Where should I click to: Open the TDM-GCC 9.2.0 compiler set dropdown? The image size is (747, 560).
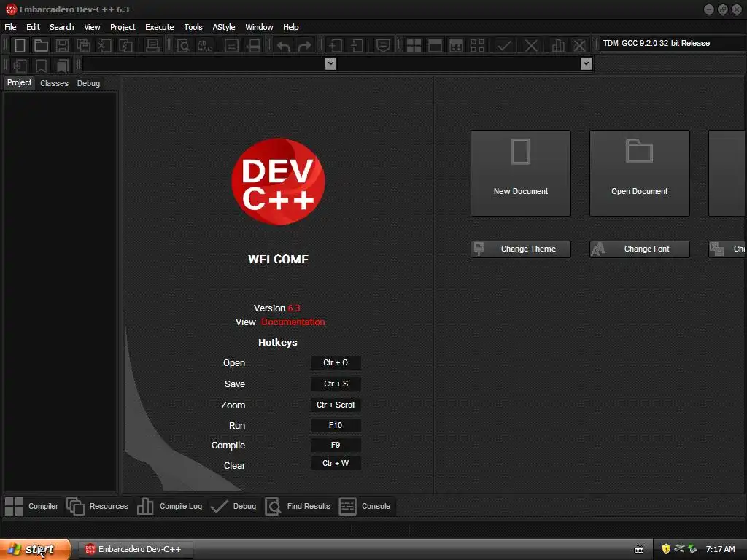click(x=672, y=43)
